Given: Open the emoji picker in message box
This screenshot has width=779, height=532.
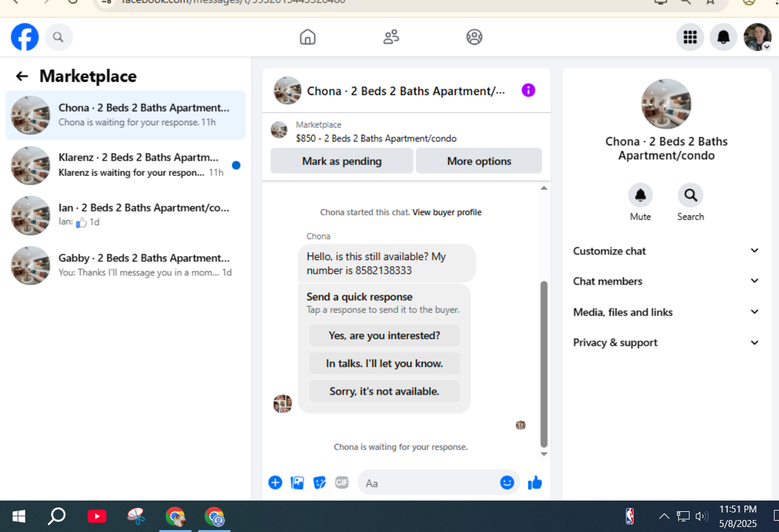Looking at the screenshot, I should (x=507, y=483).
